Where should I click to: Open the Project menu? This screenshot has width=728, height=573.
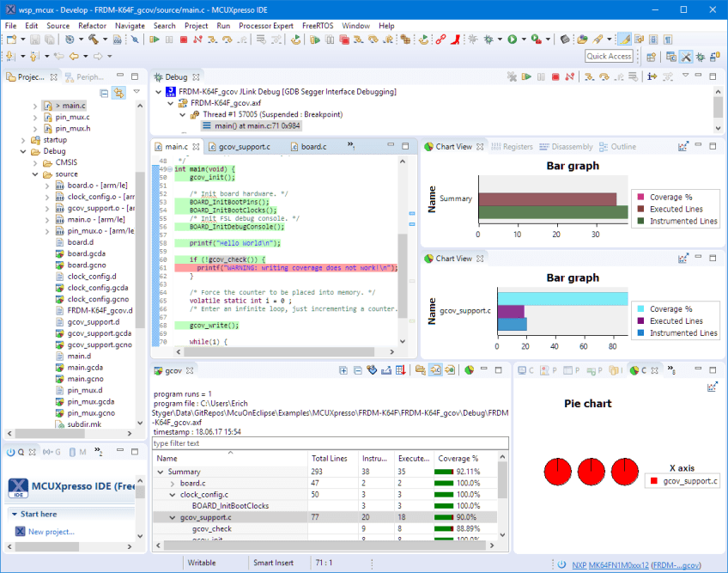click(x=196, y=26)
